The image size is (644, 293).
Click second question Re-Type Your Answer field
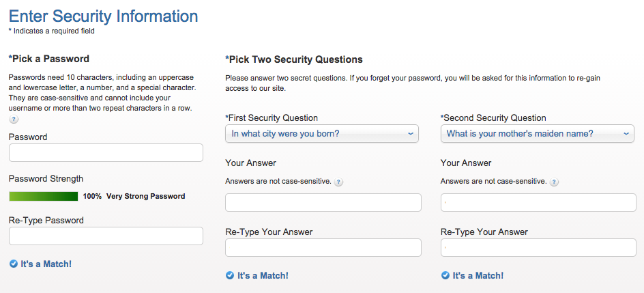pyautogui.click(x=538, y=247)
